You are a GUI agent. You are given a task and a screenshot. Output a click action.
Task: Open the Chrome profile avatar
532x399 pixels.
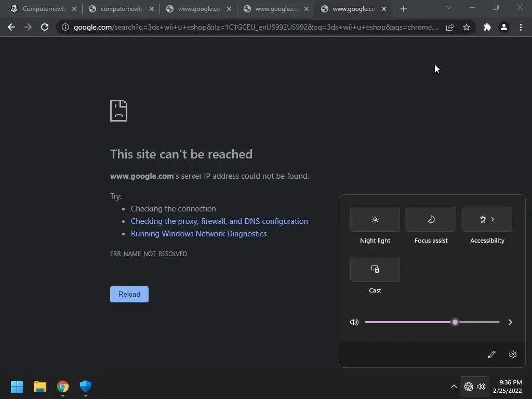click(504, 27)
